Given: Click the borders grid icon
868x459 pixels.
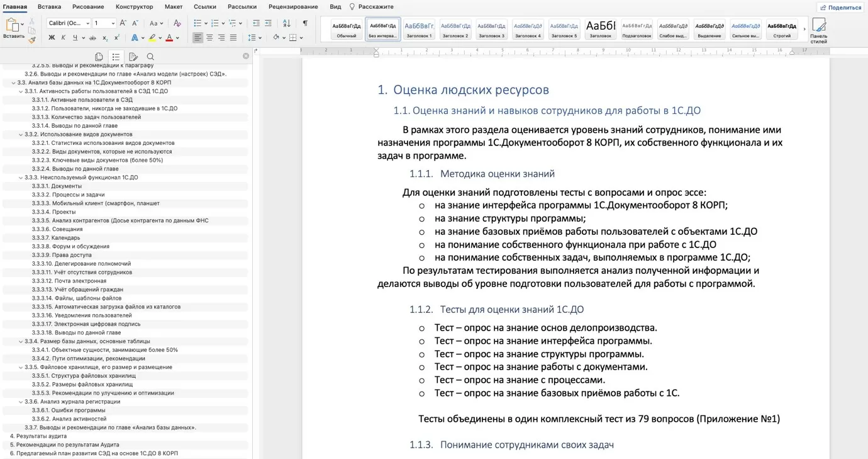Looking at the screenshot, I should coord(292,38).
